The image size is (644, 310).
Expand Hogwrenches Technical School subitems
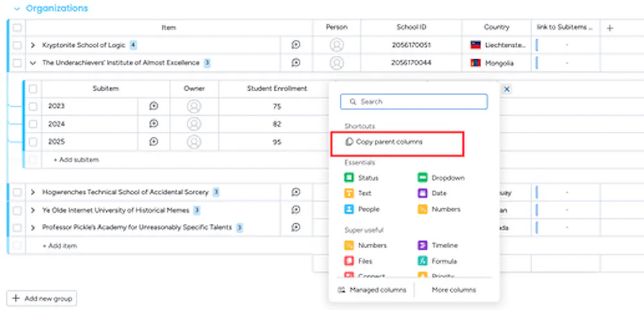pyautogui.click(x=33, y=192)
